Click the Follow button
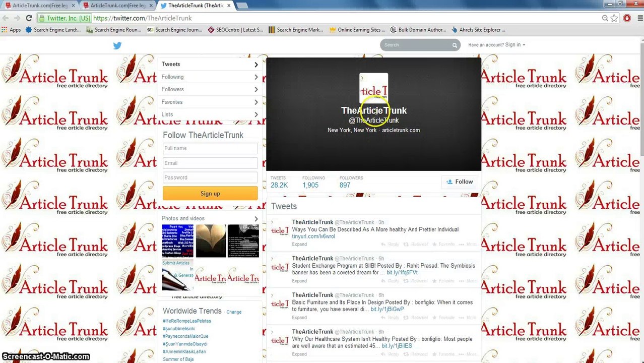Screen dimensions: 644x363 coord(460,182)
